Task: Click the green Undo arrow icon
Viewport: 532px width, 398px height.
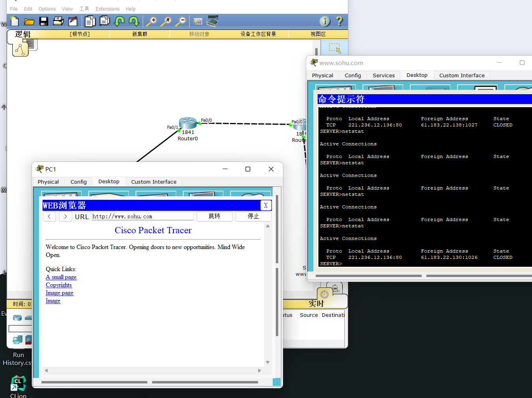Action: point(119,21)
